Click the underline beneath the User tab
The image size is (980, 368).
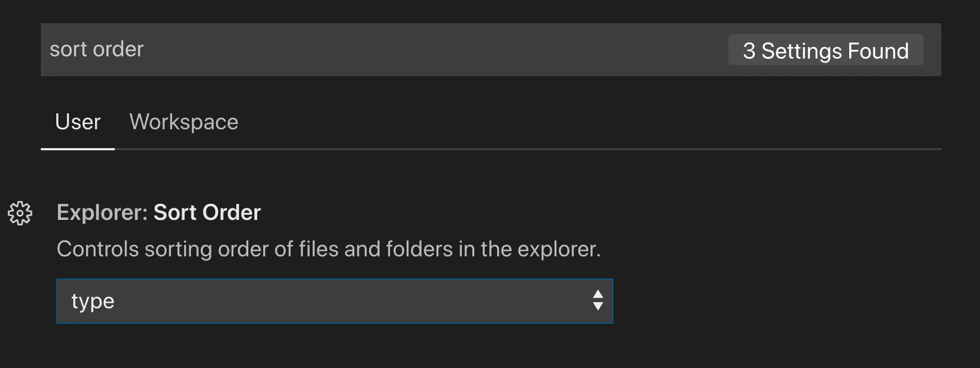pos(78,149)
